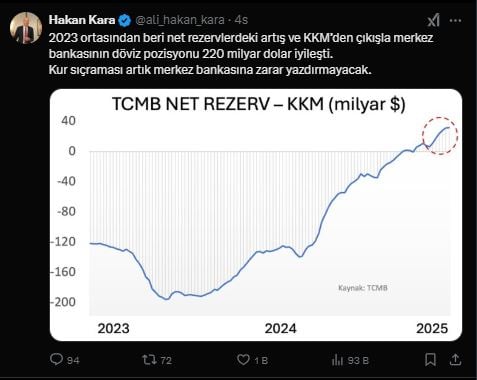Image resolution: width=477 pixels, height=380 pixels.
Task: Open the @ali_hakan_kara handle link
Action: (180, 20)
